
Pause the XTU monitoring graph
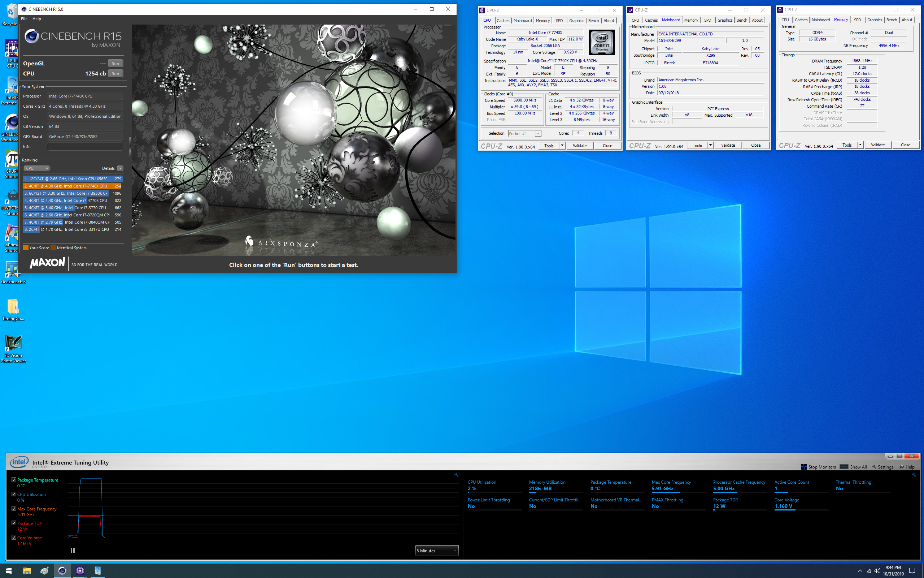(73, 551)
